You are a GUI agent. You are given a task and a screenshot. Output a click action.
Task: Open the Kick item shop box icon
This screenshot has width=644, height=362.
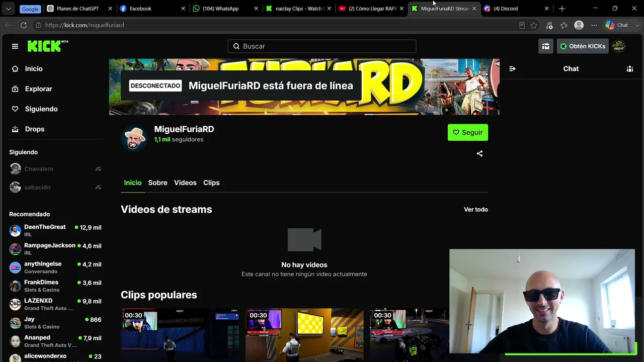(x=545, y=46)
